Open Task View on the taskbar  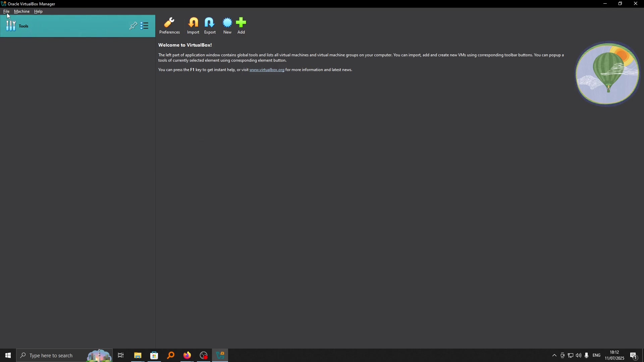121,356
